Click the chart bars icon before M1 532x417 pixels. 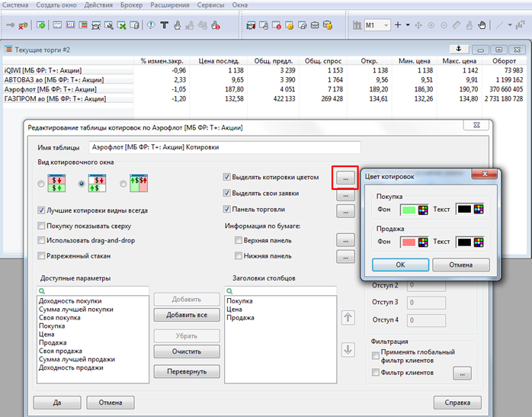(357, 25)
